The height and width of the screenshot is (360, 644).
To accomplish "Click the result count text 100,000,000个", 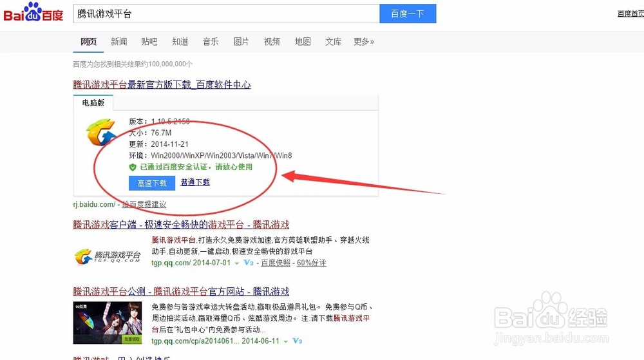I will [x=171, y=64].
